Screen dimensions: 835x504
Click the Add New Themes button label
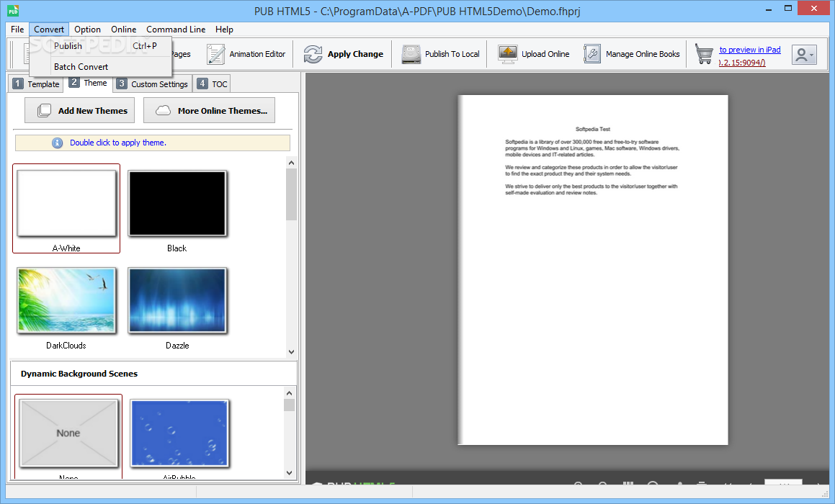(x=93, y=111)
